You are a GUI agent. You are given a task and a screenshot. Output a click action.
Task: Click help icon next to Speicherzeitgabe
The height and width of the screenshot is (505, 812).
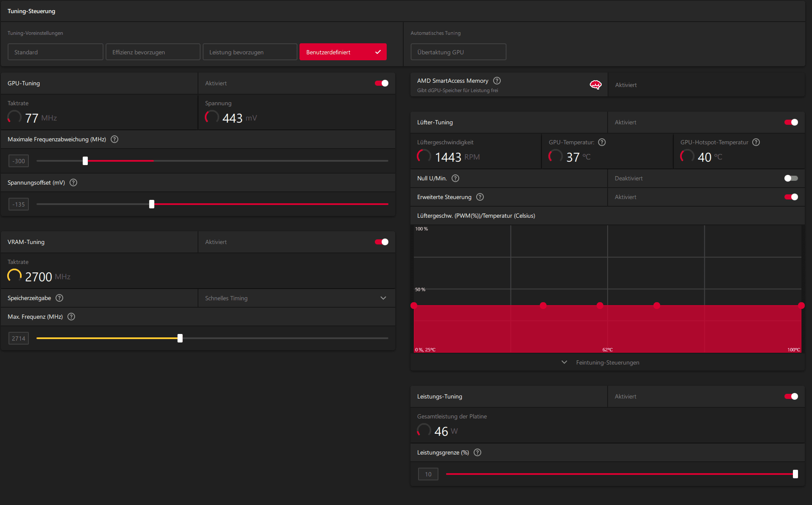[x=59, y=298]
